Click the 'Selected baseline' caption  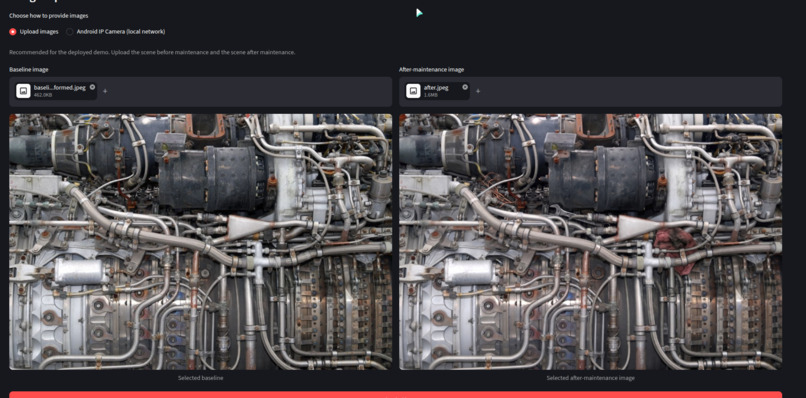coord(200,378)
